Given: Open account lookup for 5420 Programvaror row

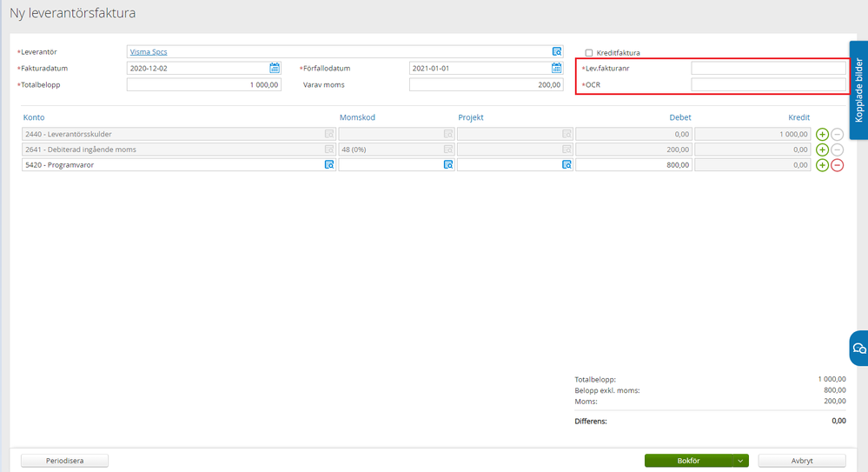Looking at the screenshot, I should click(x=329, y=164).
